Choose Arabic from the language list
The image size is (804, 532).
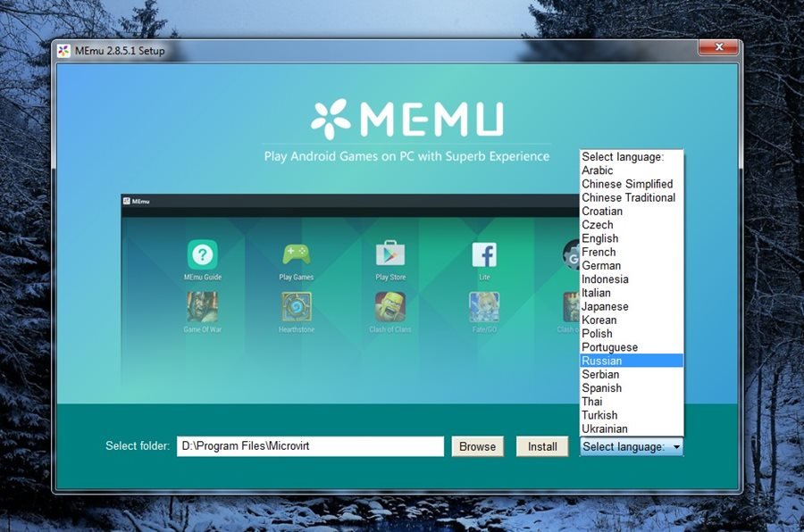click(x=632, y=170)
